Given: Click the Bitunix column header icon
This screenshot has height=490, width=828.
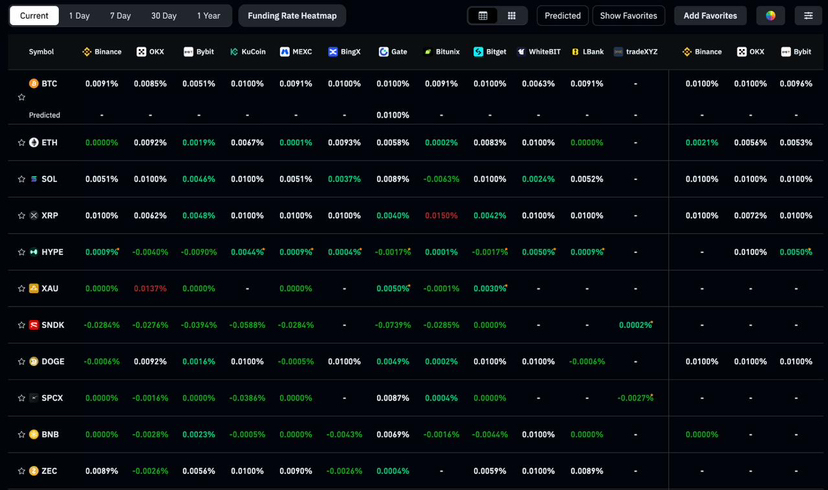Looking at the screenshot, I should [x=428, y=52].
